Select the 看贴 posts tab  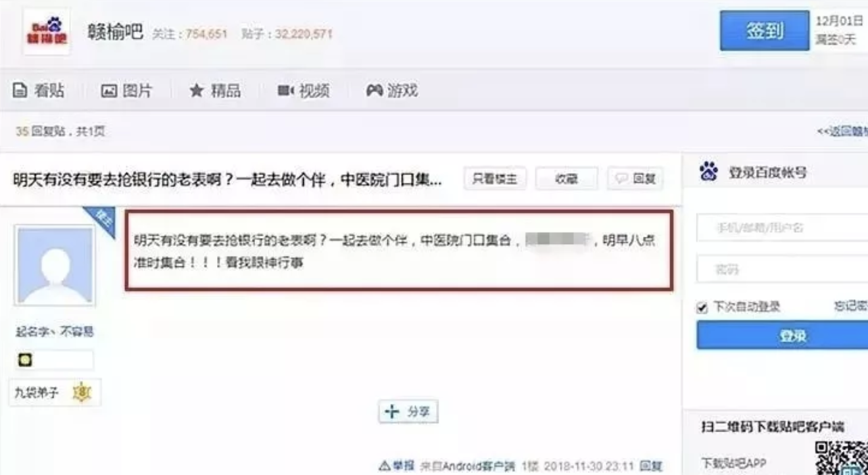coord(39,91)
